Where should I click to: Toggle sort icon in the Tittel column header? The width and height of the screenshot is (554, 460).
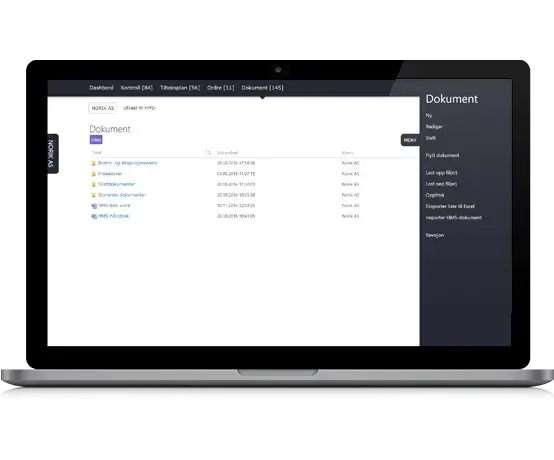coord(208,153)
